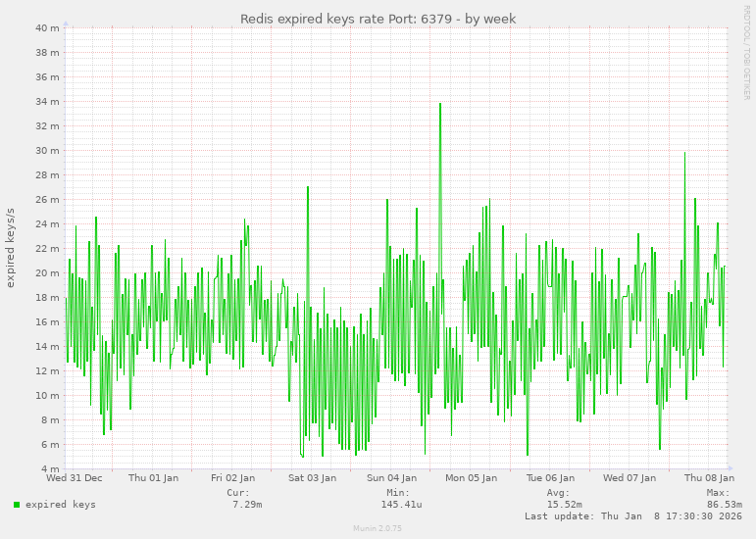Select the '4 m' y-axis value

pyautogui.click(x=50, y=469)
